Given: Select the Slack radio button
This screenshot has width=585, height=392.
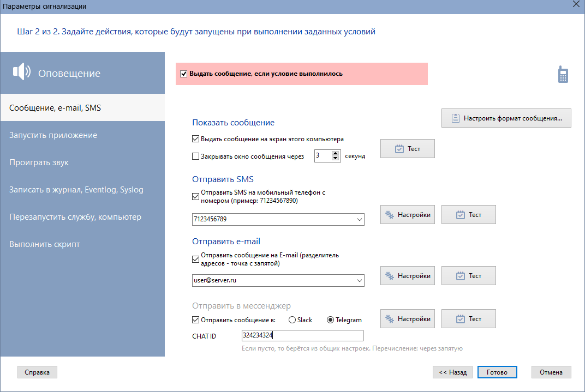Looking at the screenshot, I should coord(292,320).
